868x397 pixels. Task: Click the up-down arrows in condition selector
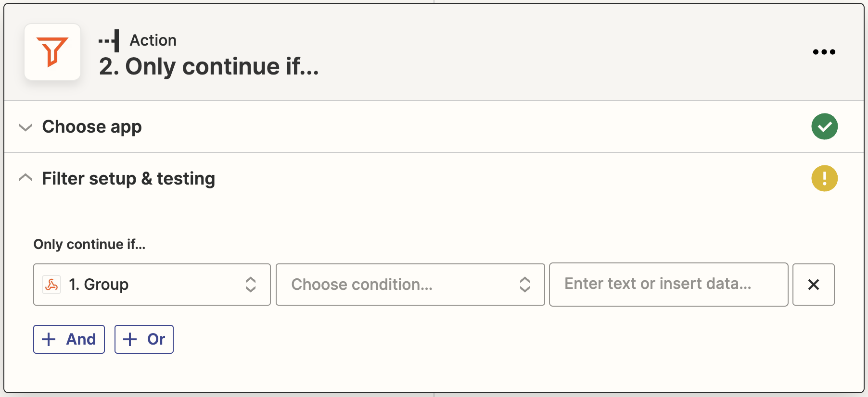(x=524, y=285)
